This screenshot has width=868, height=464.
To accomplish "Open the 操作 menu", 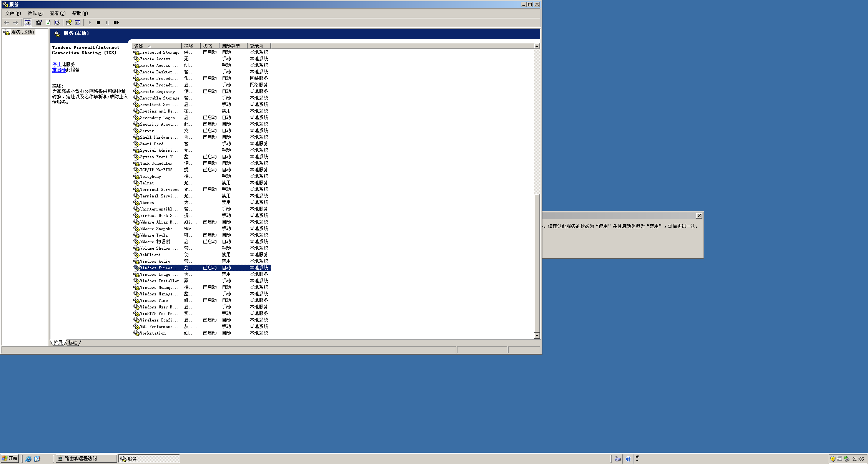I will [35, 13].
